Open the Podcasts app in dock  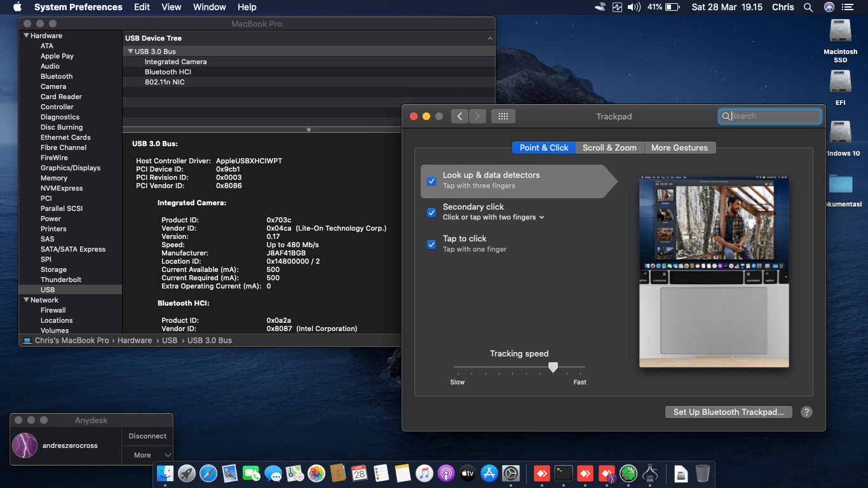point(446,473)
